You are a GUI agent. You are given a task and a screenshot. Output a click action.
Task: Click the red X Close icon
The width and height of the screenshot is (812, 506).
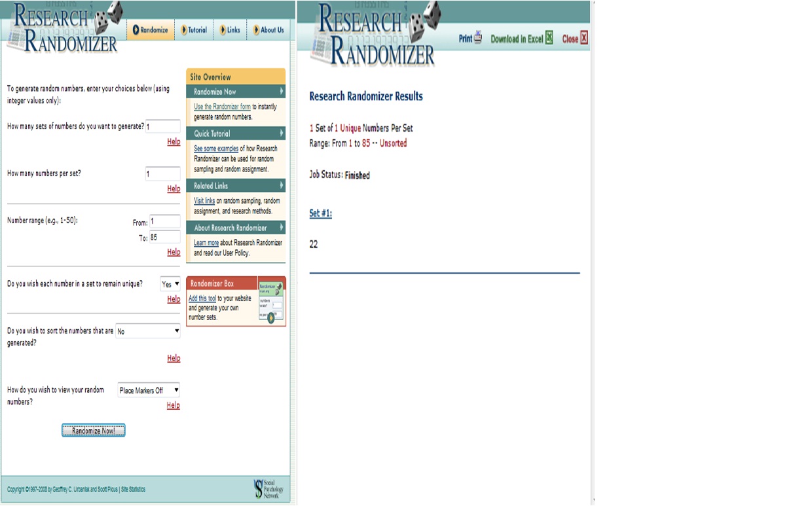tap(584, 38)
